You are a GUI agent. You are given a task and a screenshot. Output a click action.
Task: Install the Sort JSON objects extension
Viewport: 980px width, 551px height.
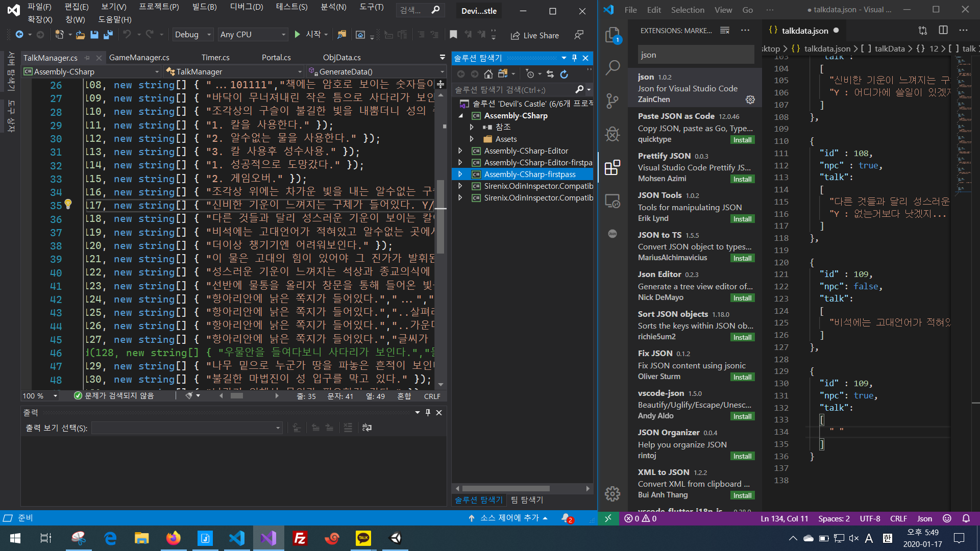point(742,337)
